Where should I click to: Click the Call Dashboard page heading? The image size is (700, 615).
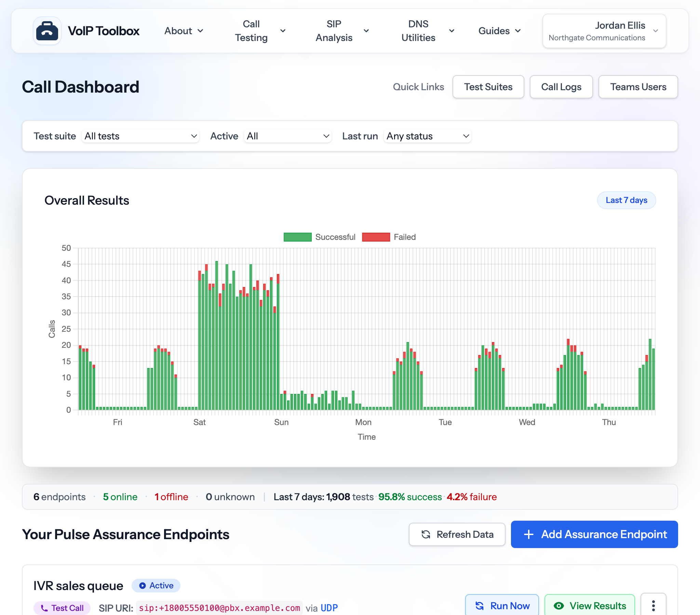(x=80, y=87)
